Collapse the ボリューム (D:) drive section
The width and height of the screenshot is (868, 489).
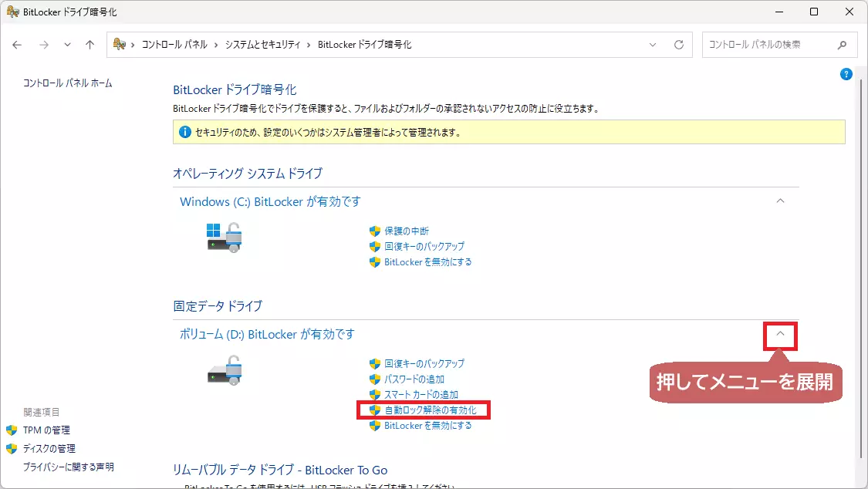(x=780, y=334)
